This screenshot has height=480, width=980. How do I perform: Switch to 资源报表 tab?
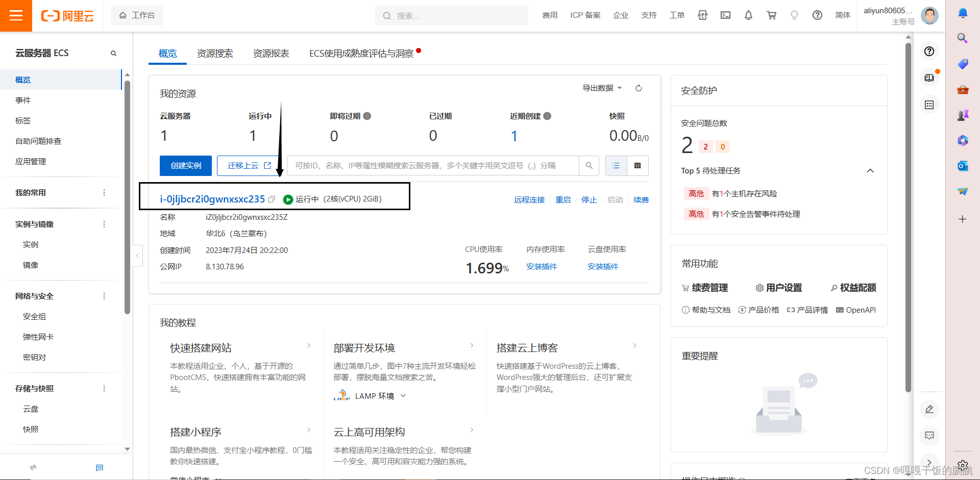(x=271, y=53)
